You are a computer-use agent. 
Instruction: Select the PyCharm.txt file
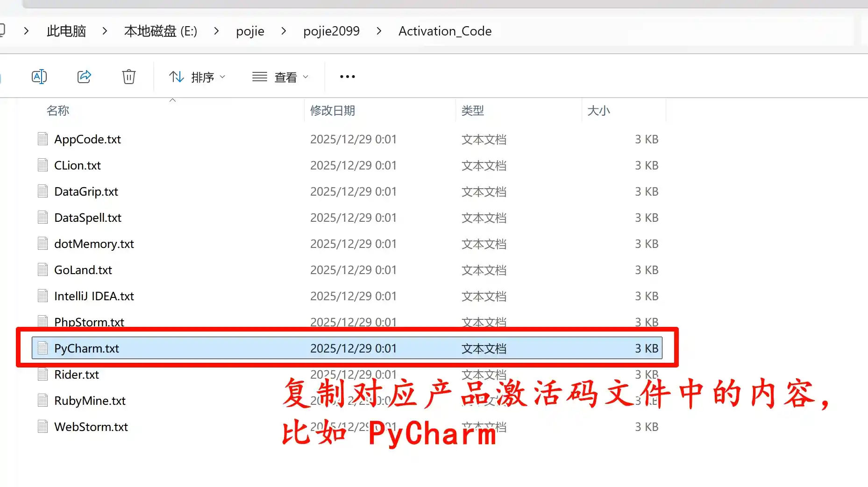click(87, 348)
